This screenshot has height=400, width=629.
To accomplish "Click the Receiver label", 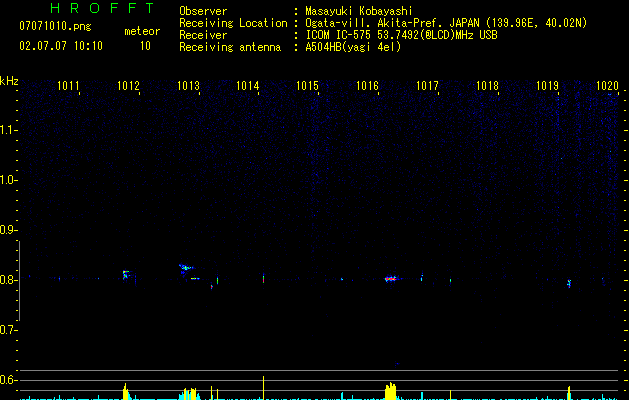I will pos(203,35).
